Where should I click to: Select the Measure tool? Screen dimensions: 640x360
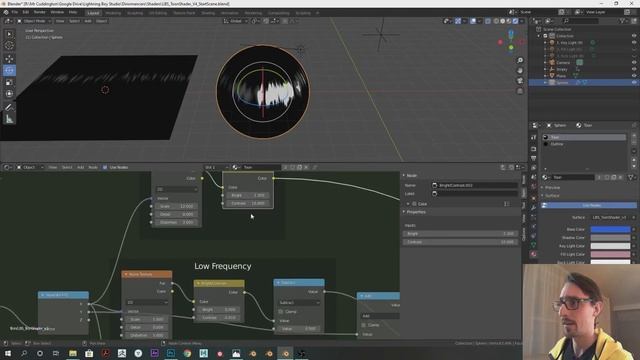[9, 119]
